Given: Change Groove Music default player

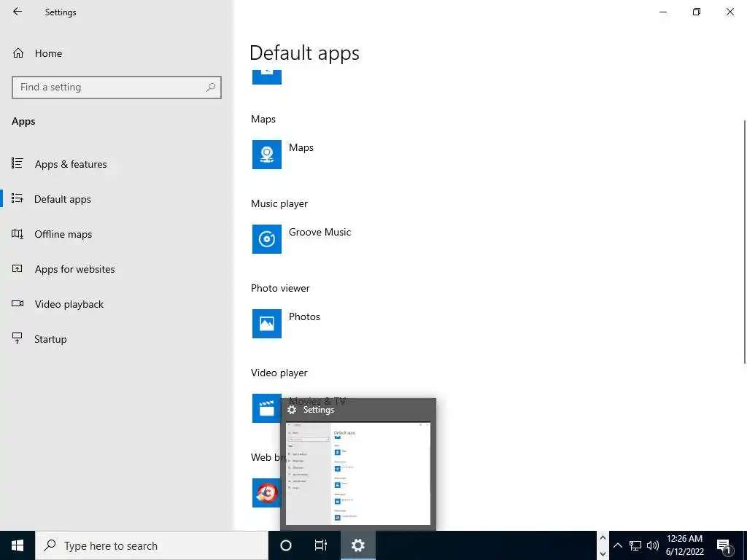Looking at the screenshot, I should tap(320, 232).
